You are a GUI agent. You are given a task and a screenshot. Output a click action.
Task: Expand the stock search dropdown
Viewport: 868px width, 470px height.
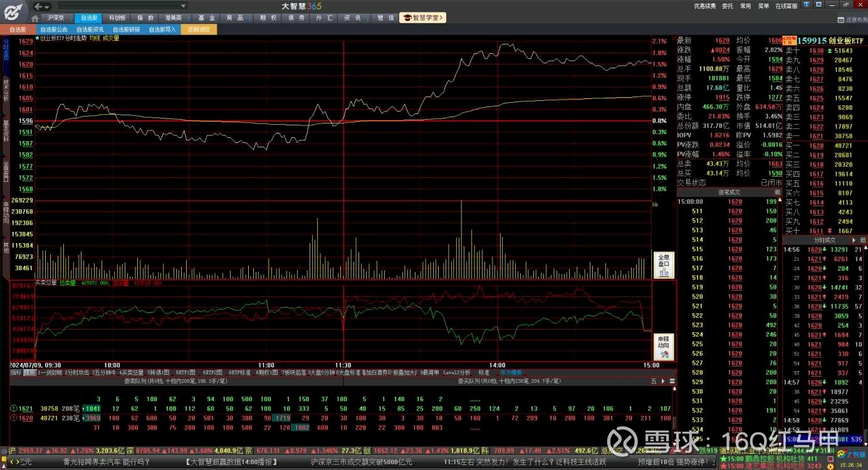pos(183,6)
